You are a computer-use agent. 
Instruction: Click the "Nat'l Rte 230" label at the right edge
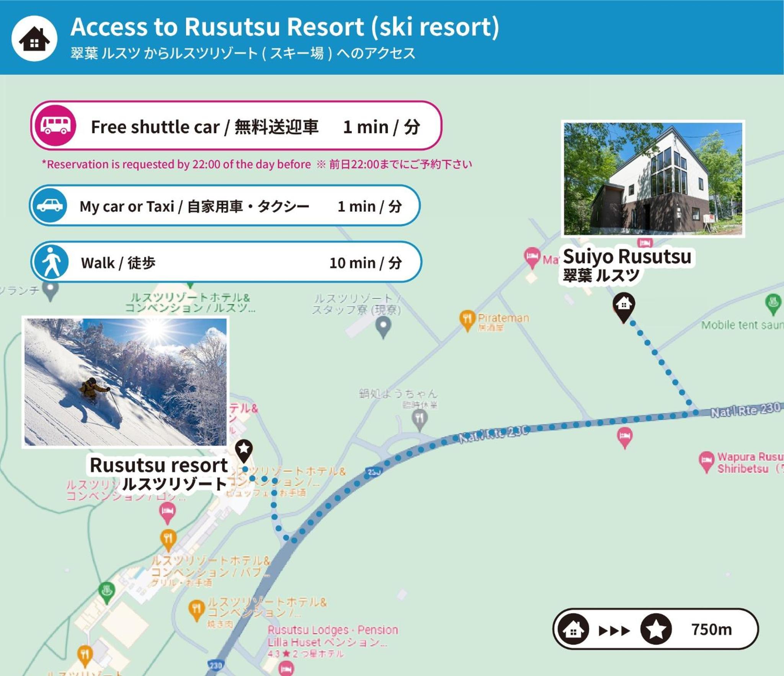tap(745, 410)
